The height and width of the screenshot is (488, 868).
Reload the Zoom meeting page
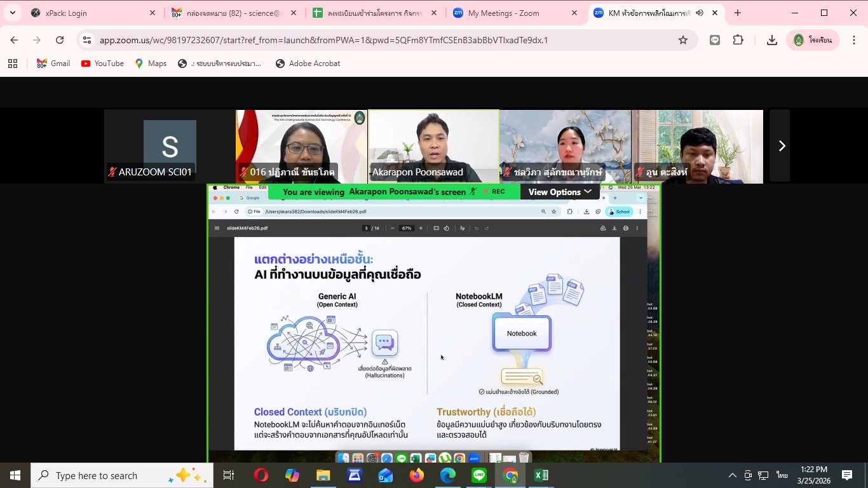click(60, 40)
